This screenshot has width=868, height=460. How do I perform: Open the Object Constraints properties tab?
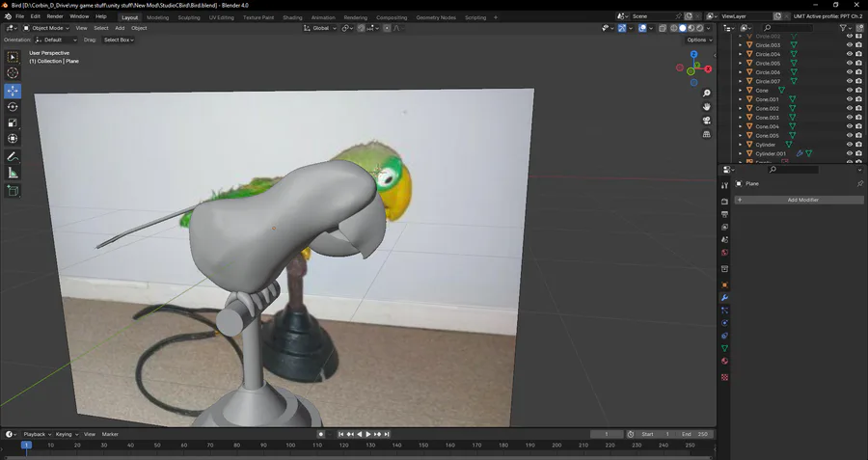(x=724, y=336)
